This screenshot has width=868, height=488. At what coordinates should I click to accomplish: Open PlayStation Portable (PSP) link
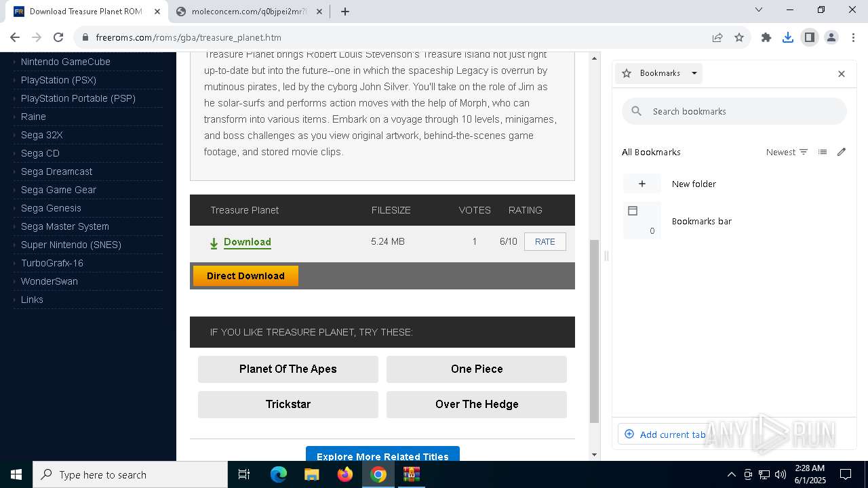coord(78,98)
